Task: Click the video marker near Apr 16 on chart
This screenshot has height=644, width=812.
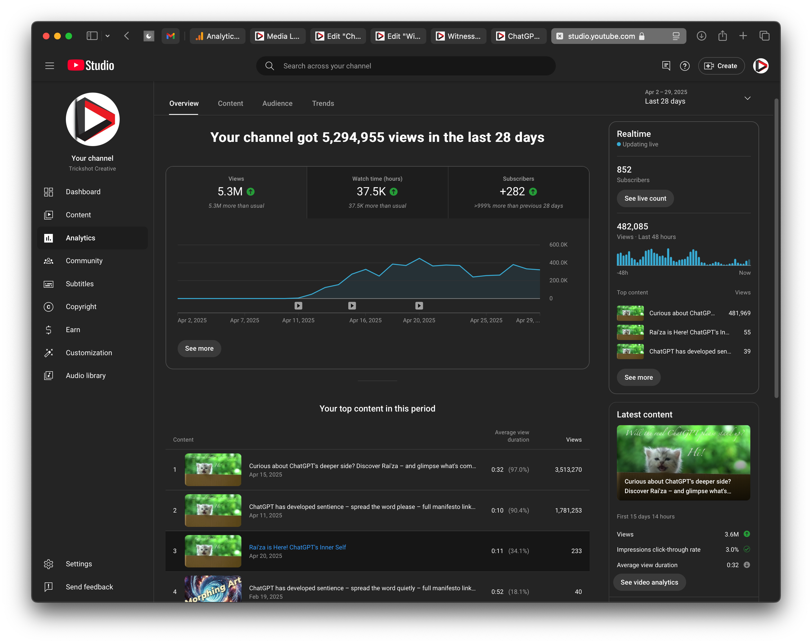Action: [352, 305]
